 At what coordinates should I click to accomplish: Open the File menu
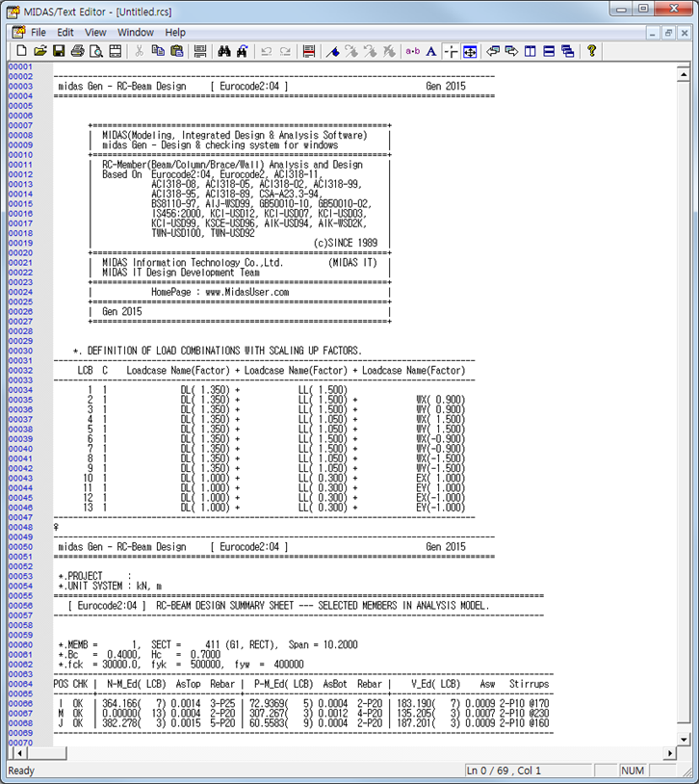pos(39,32)
